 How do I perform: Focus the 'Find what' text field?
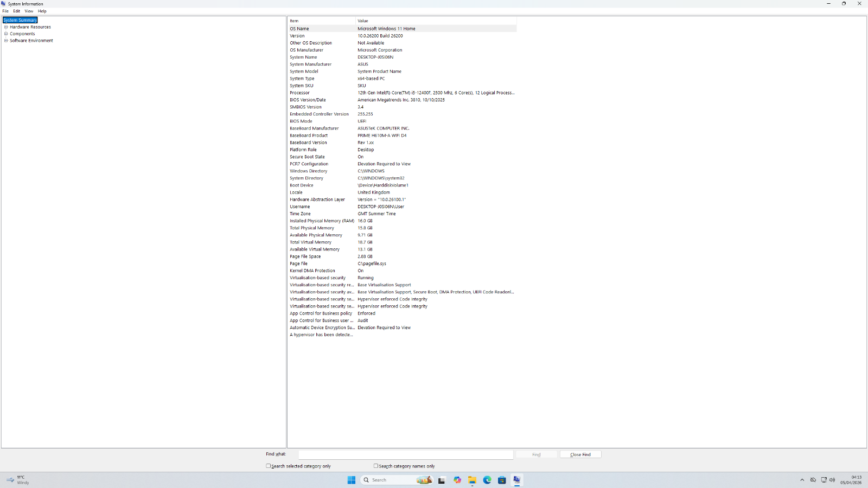click(x=406, y=454)
